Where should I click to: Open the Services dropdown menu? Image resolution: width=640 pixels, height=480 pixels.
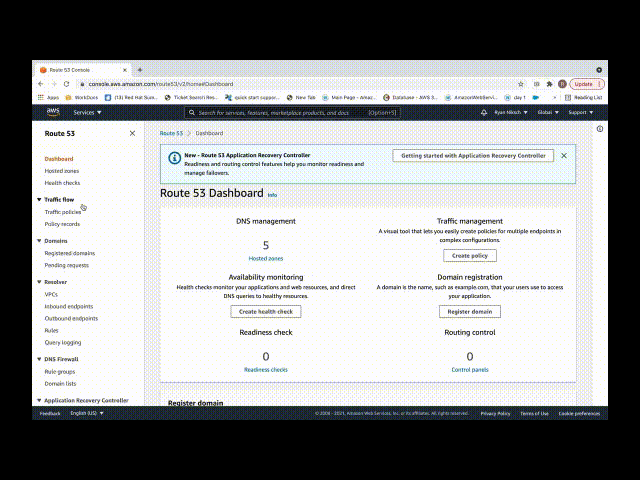[x=87, y=112]
